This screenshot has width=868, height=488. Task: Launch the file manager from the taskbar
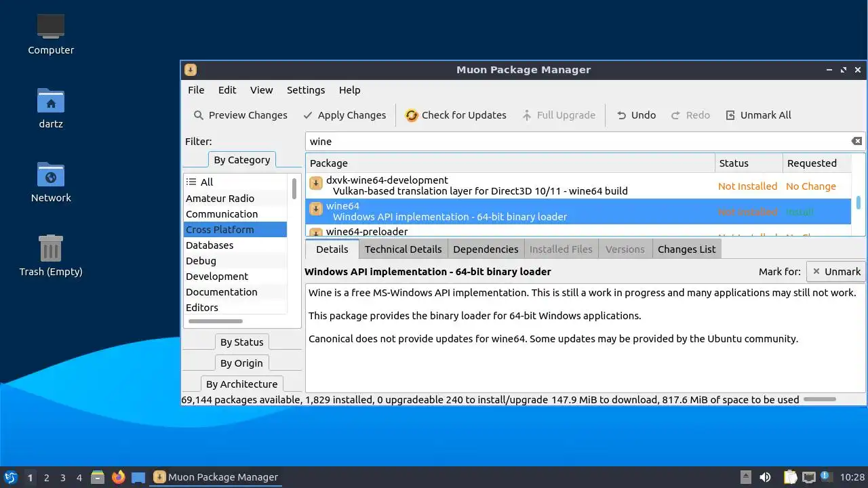click(98, 477)
